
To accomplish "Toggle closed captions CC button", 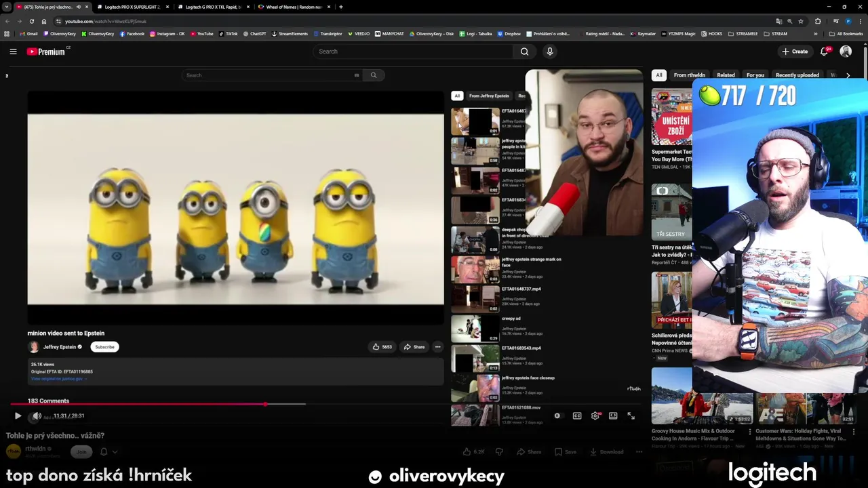I will point(577,415).
